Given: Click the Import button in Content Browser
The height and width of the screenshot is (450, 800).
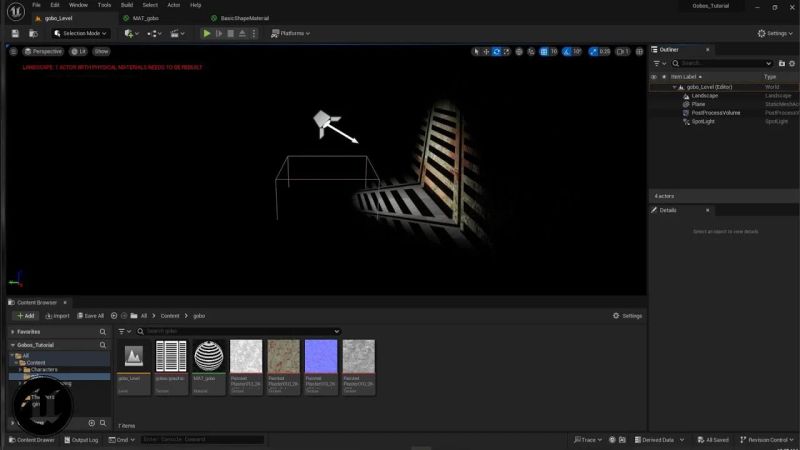Looking at the screenshot, I should point(57,316).
